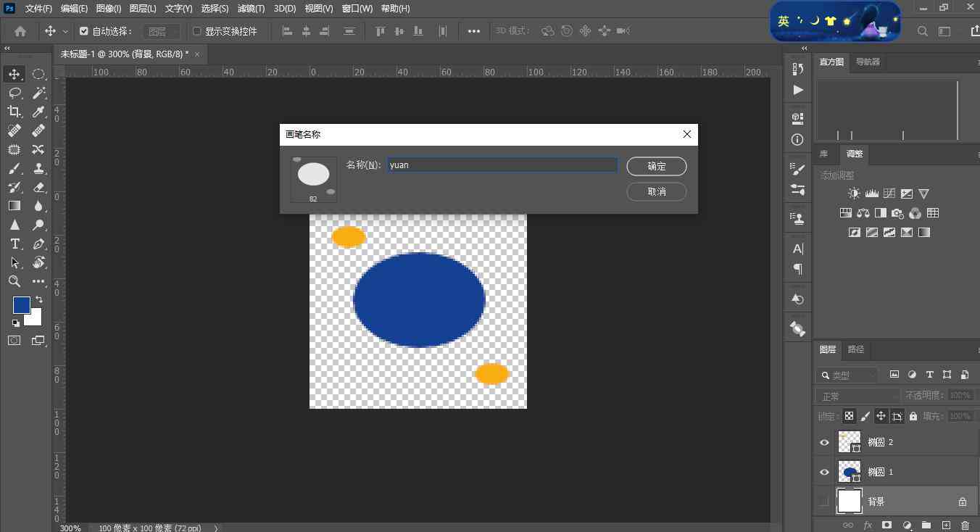Select the Clone Stamp tool

(x=38, y=168)
